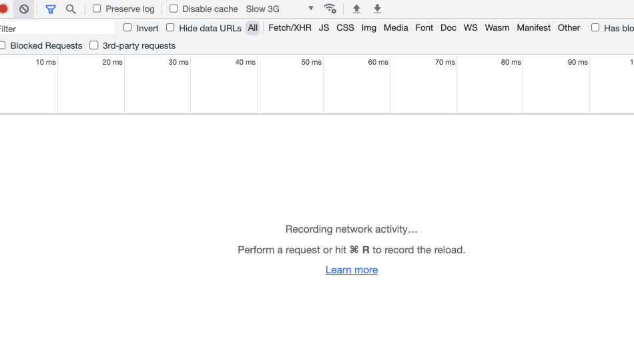634x364 pixels.
Task: Check the Blocked Requests checkbox
Action: [2, 45]
